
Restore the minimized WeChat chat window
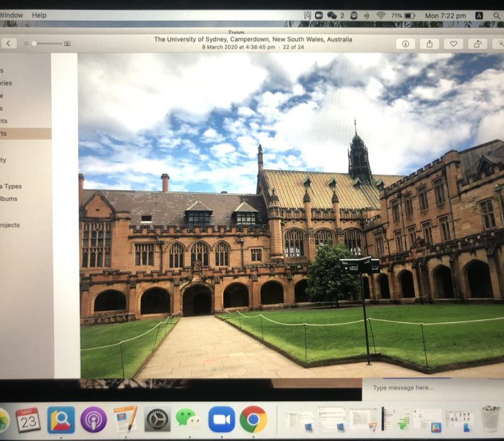click(396, 419)
